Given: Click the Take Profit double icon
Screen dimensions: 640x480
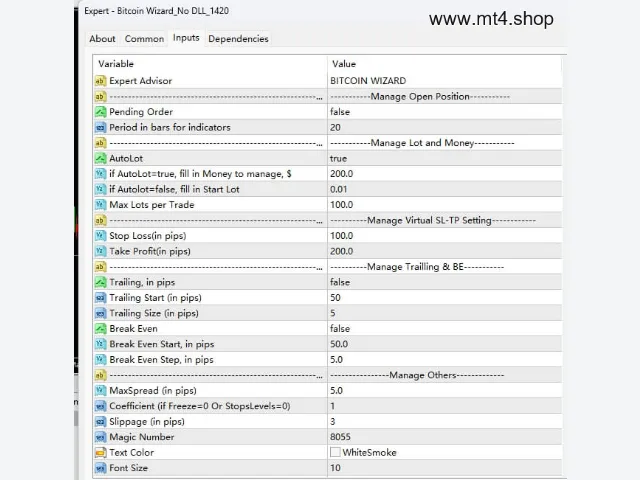Looking at the screenshot, I should [x=100, y=251].
